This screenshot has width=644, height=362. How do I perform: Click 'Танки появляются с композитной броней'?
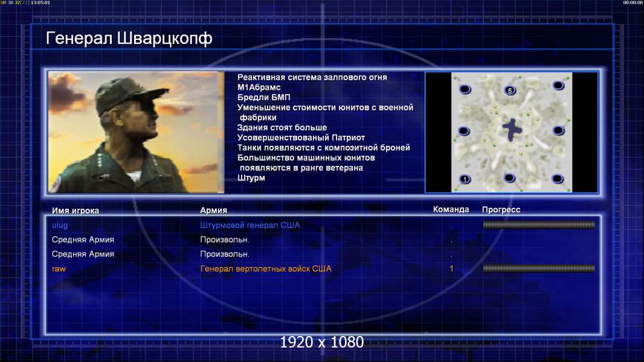tap(324, 148)
